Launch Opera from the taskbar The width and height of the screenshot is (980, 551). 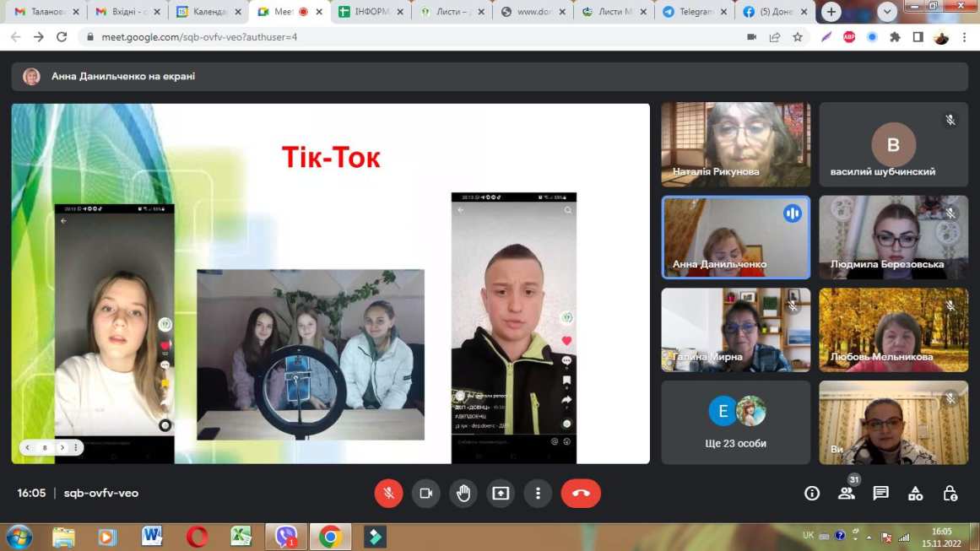pos(197,537)
